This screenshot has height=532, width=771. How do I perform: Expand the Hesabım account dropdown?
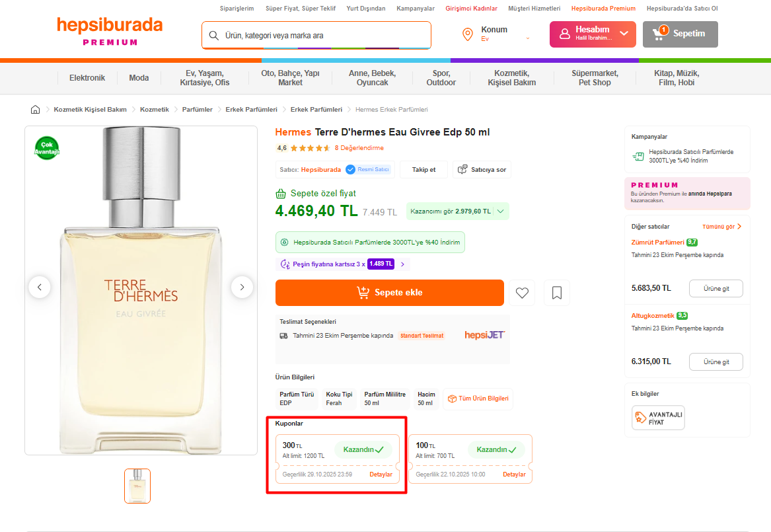(624, 34)
